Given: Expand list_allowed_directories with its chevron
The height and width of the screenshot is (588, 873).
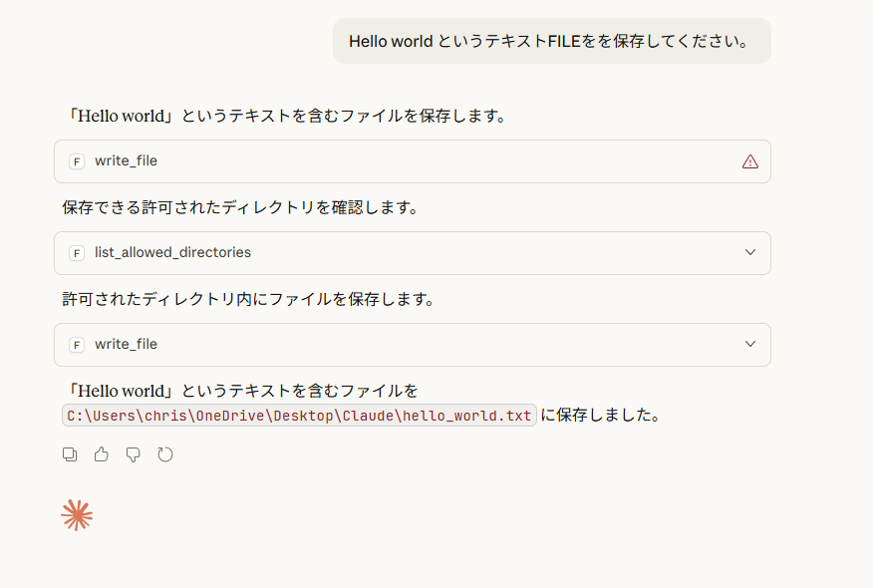Looking at the screenshot, I should (x=750, y=253).
